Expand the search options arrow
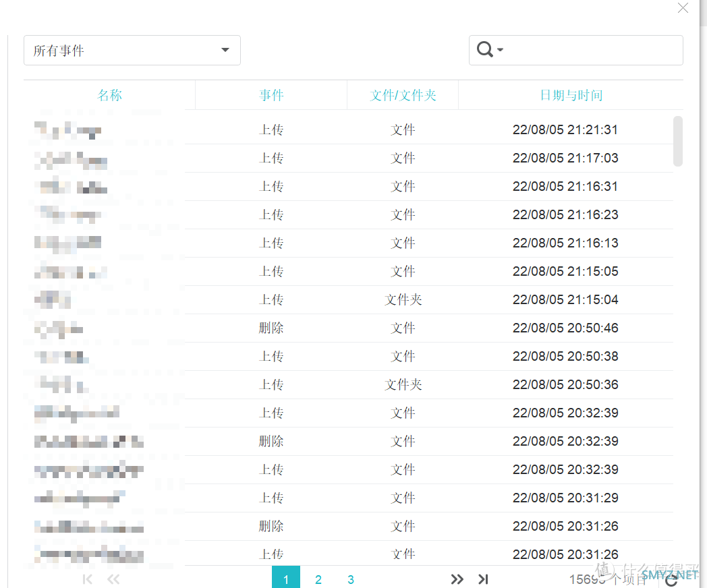 tap(500, 51)
